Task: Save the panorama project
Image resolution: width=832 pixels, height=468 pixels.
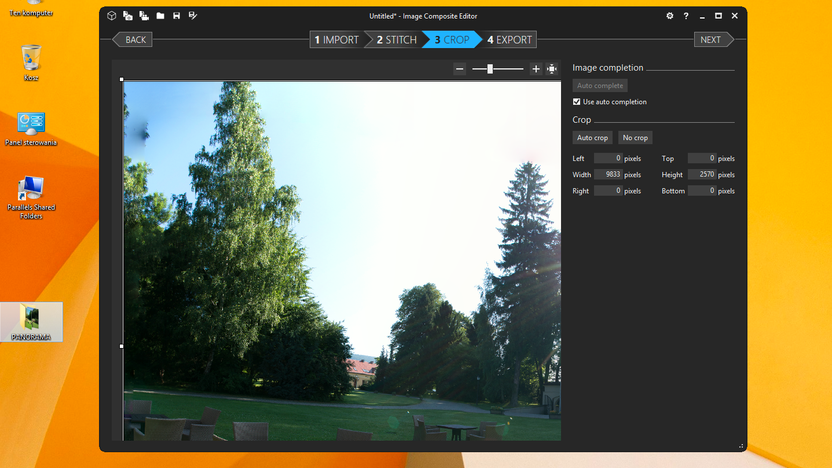Action: pos(177,16)
